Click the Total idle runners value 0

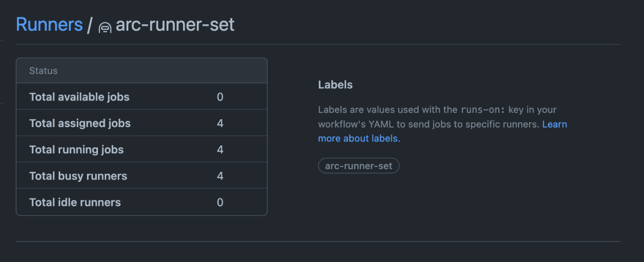click(x=220, y=202)
